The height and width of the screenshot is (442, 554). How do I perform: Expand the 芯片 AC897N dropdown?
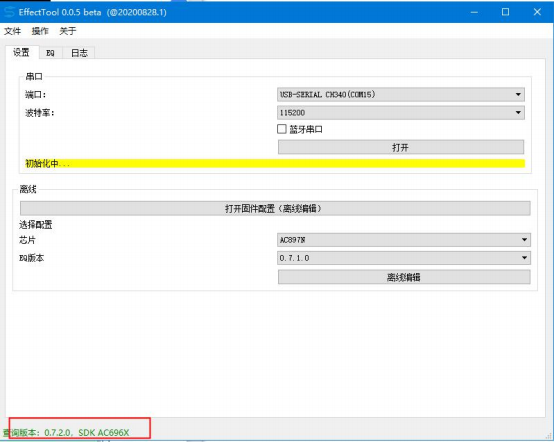(404, 240)
